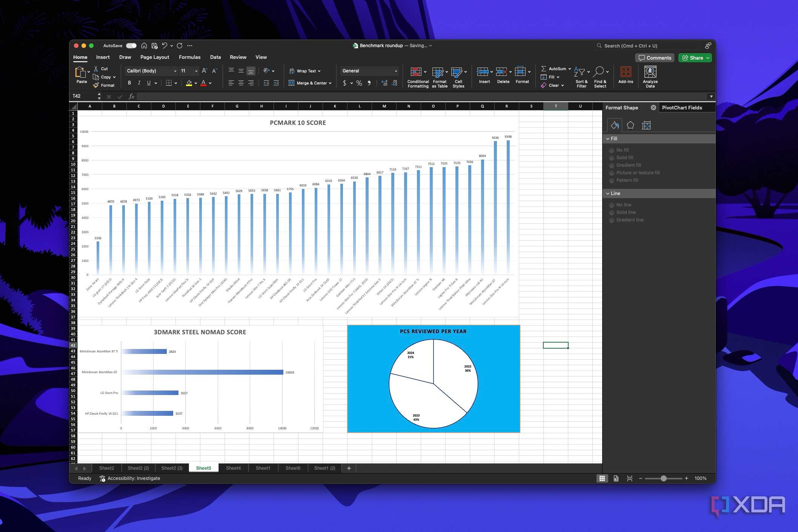Click the zoom slider handle
This screenshot has width=798, height=532.
coord(663,478)
